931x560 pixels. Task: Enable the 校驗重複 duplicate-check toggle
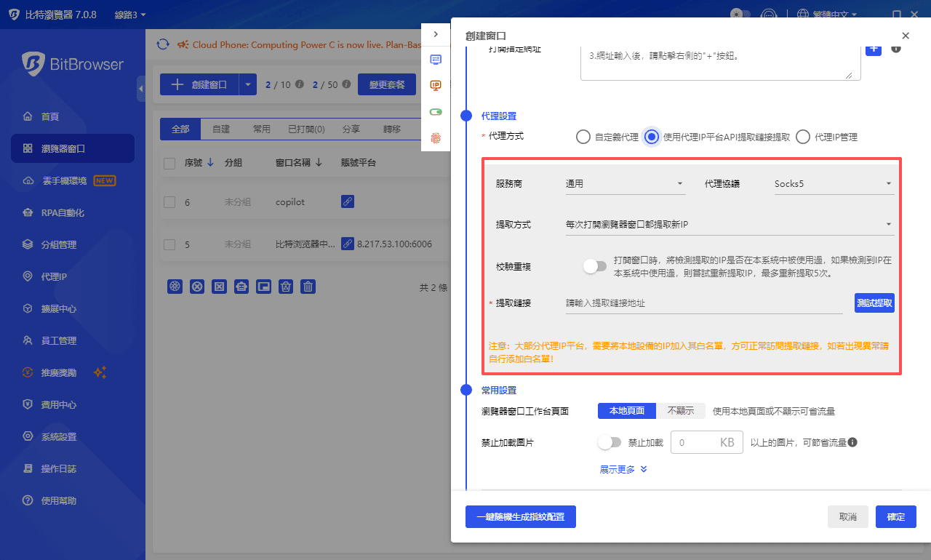point(594,267)
